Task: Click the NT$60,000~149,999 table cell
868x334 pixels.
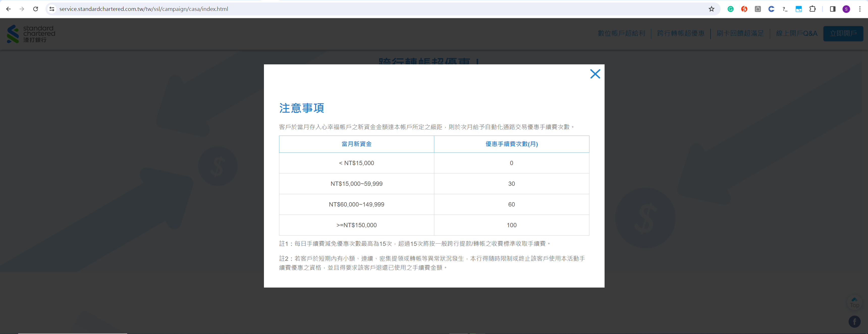Action: pos(357,204)
